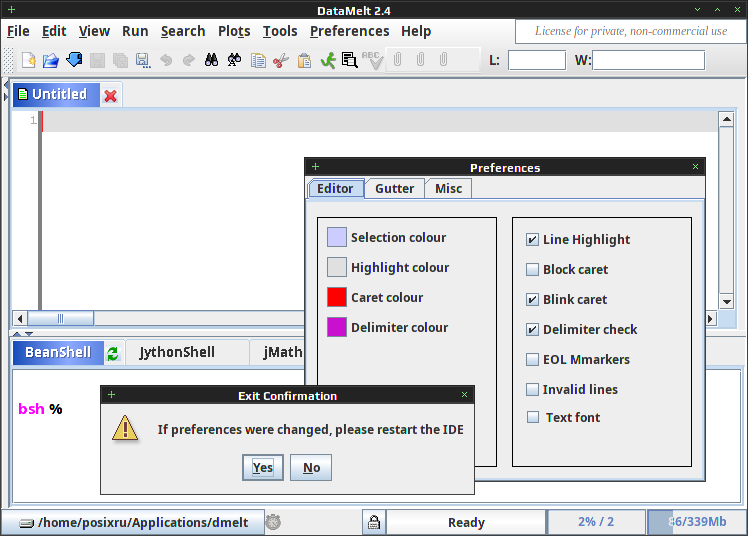Click the W: input field
The width and height of the screenshot is (748, 536).
tap(649, 61)
